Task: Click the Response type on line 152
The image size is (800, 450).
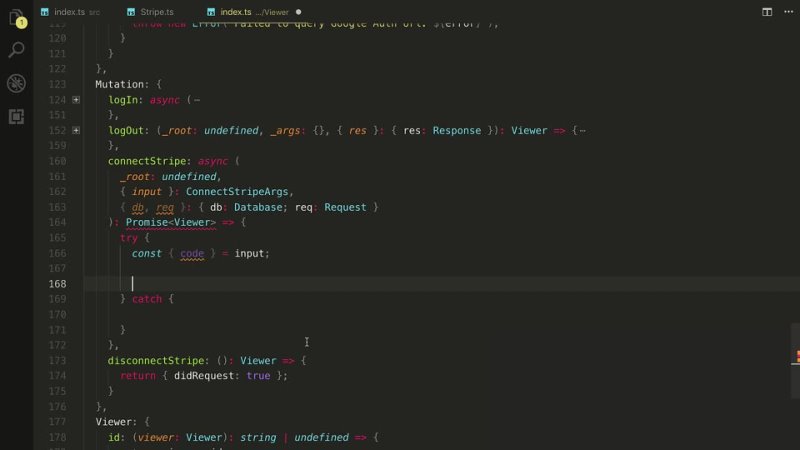Action: click(x=457, y=131)
